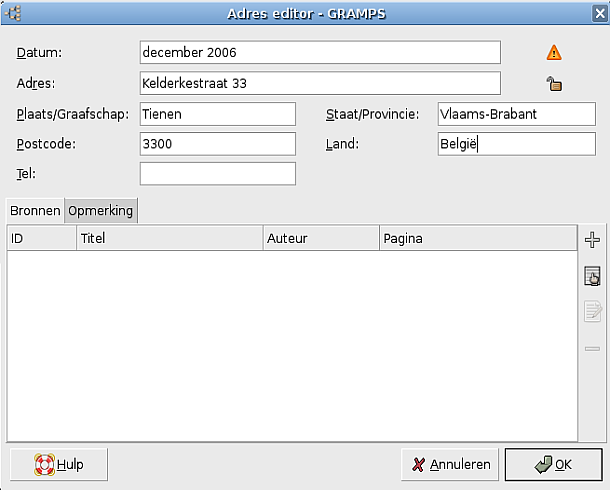
Task: Focus the Datum input field
Action: tap(319, 52)
